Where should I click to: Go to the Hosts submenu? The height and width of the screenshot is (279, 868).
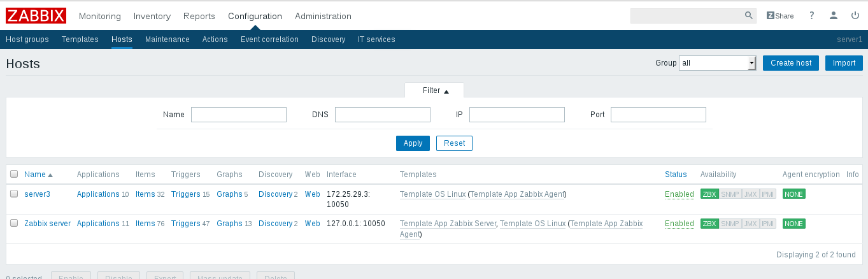coord(122,39)
